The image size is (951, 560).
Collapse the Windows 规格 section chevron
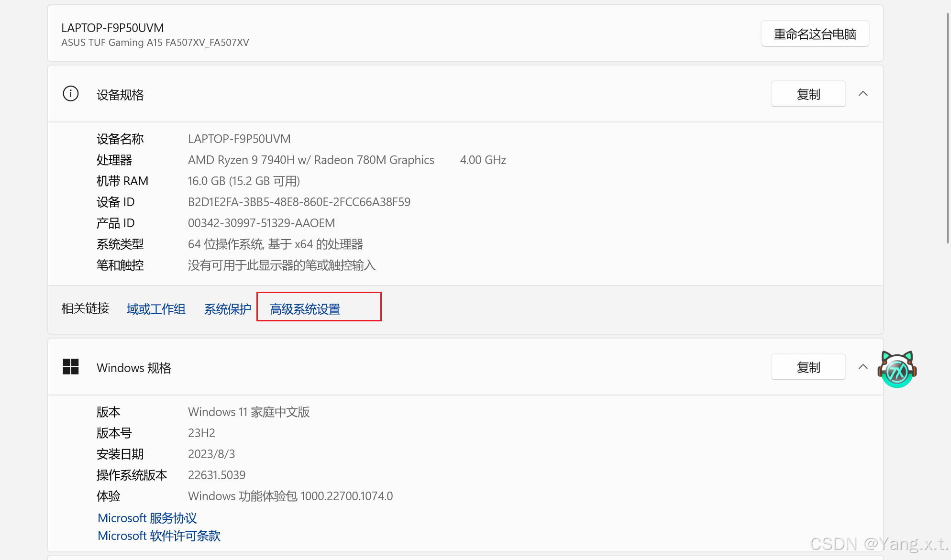click(863, 367)
